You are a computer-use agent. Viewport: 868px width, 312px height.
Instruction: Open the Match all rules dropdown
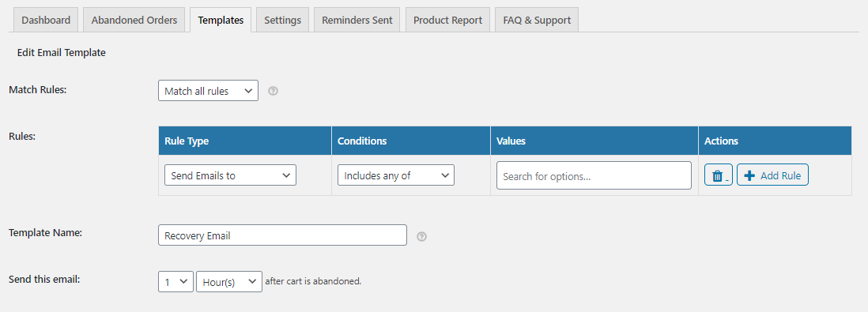[x=208, y=91]
